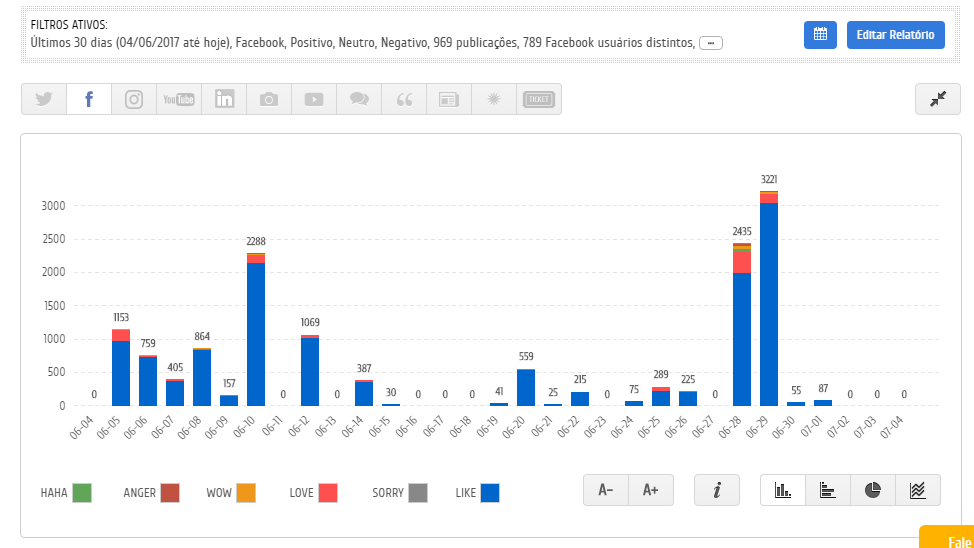Click the YouTube network icon
Screen dimensions: 974x548
coord(179,99)
